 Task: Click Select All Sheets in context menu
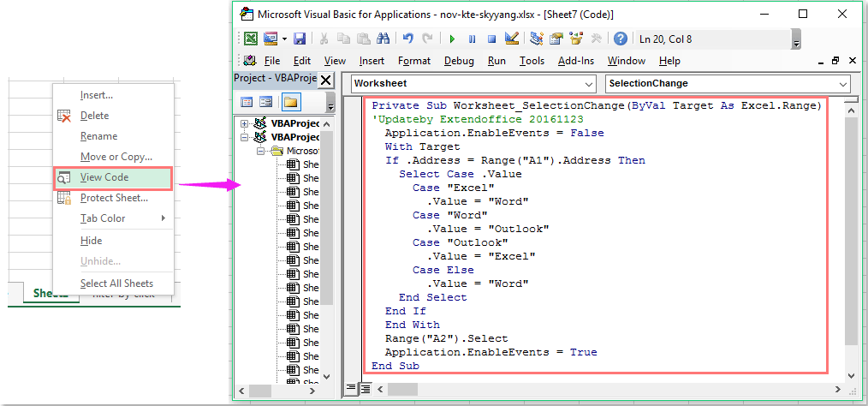click(116, 284)
